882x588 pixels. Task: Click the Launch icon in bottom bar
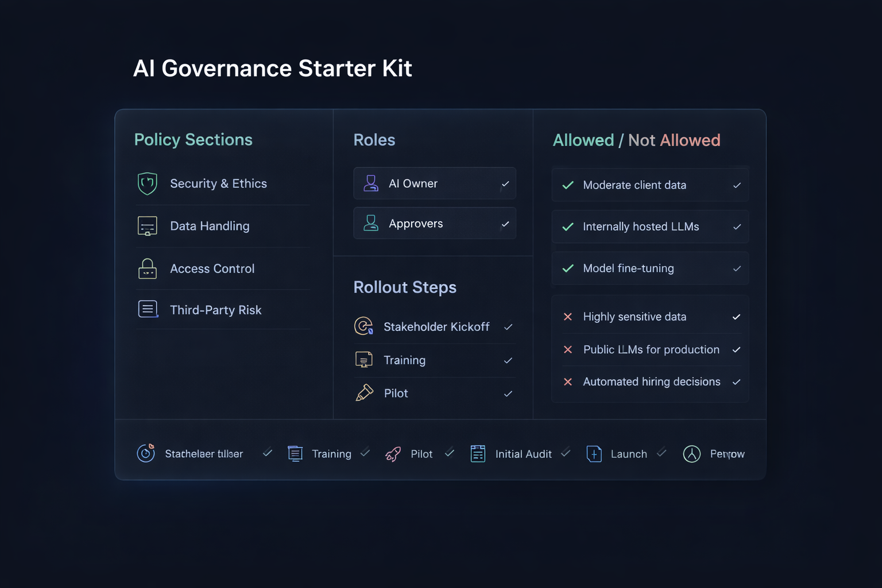tap(594, 454)
